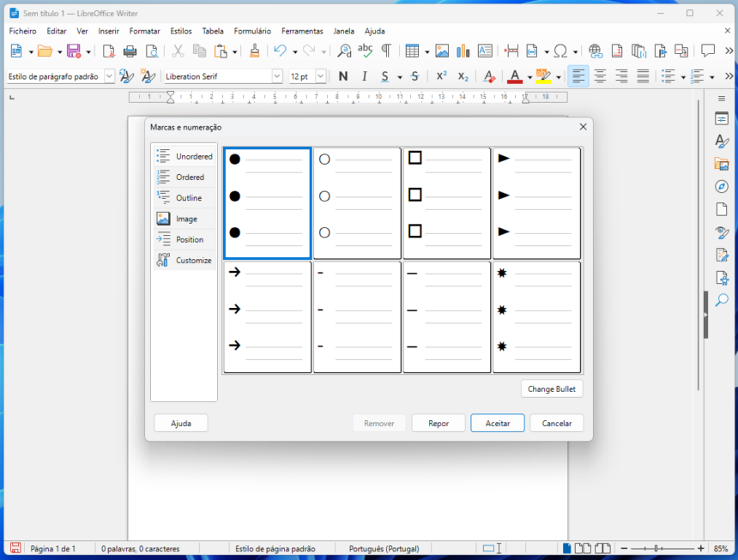Viewport: 738px width, 560px height.
Task: Apply yellow highlighting color swatch
Action: pyautogui.click(x=543, y=76)
